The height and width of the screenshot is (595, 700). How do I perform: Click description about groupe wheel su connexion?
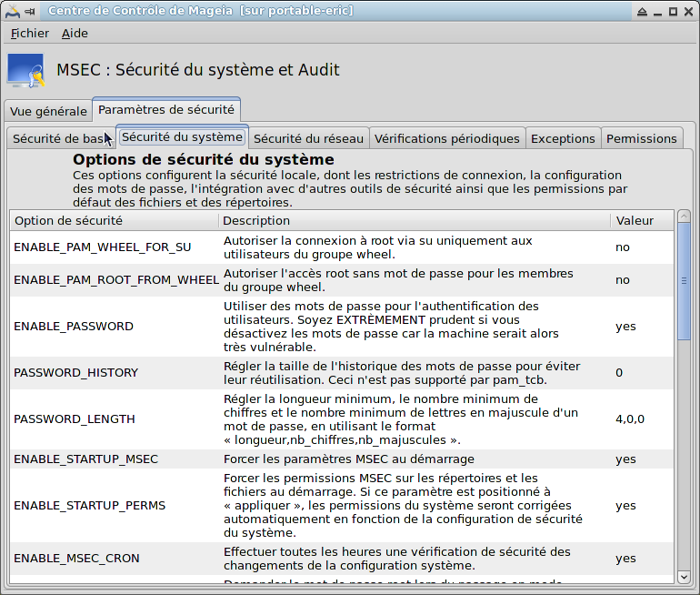pos(377,247)
